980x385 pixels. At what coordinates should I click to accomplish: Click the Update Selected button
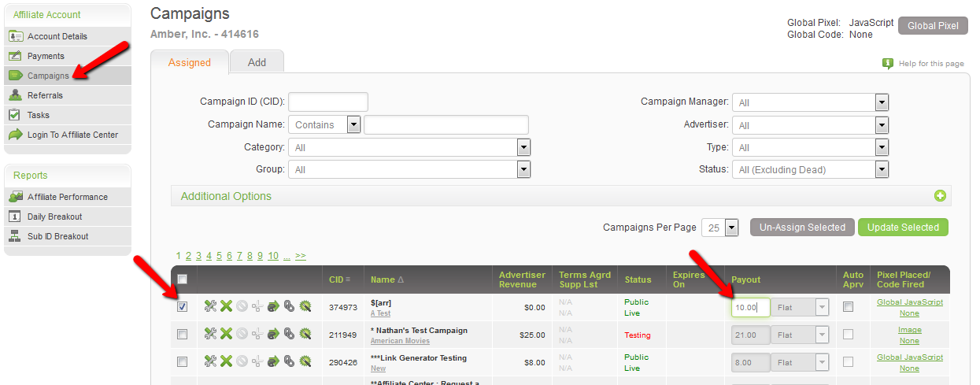(x=903, y=228)
